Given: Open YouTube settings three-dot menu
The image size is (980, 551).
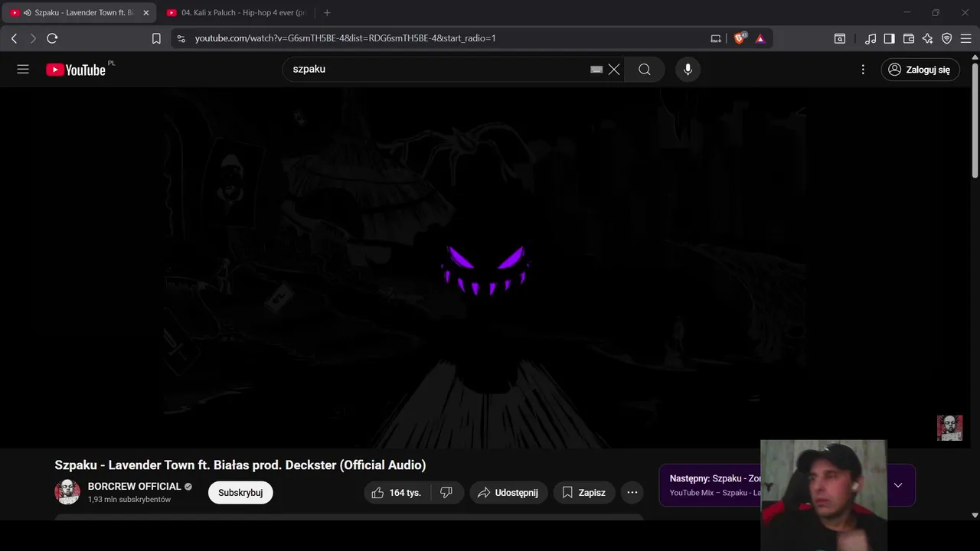Looking at the screenshot, I should coord(863,70).
